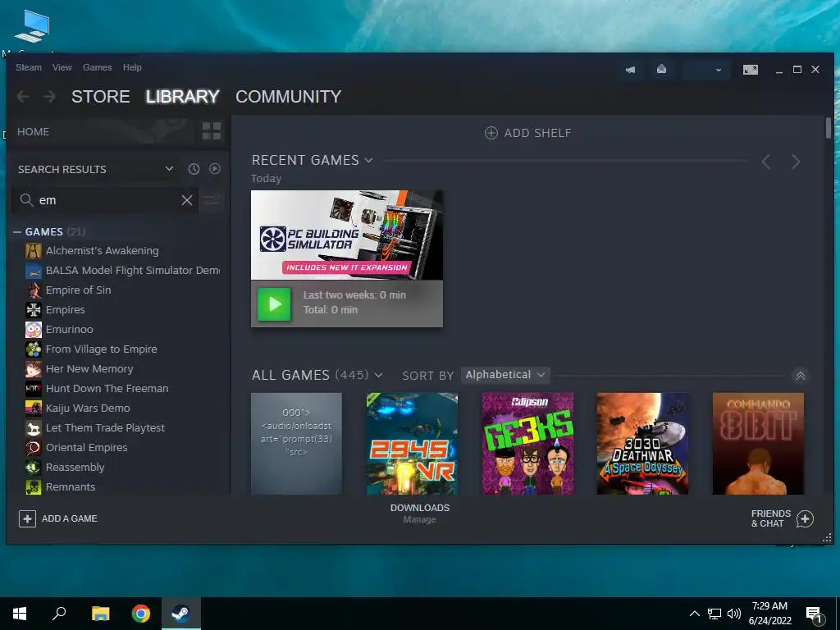Open the account name dropdown
Viewport: 840px width, 630px height.
coord(706,70)
